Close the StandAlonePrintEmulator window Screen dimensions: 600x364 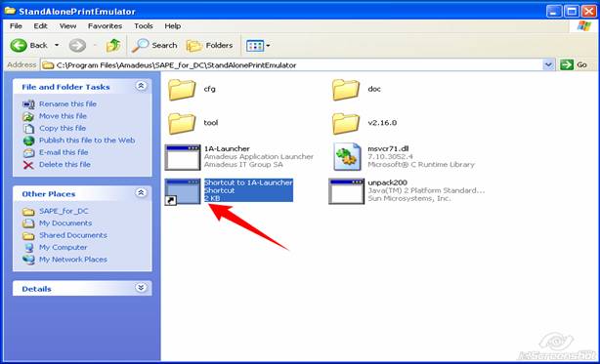click(x=589, y=11)
